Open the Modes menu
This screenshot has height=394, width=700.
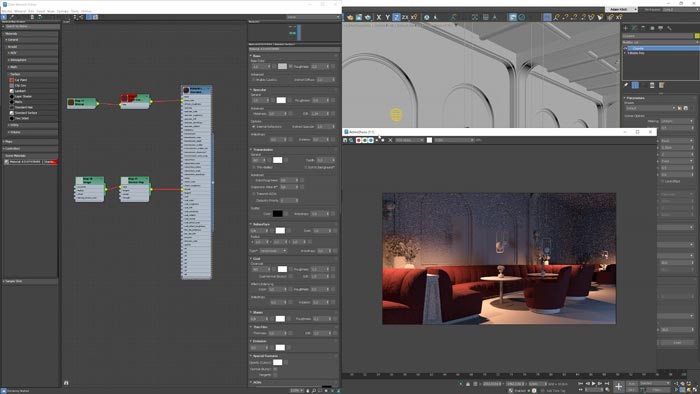pos(7,11)
